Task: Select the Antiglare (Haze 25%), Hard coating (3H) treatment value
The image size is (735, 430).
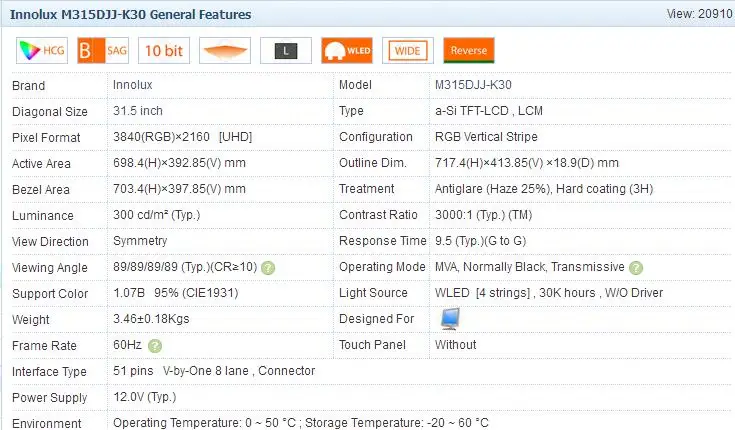Action: [x=544, y=189]
